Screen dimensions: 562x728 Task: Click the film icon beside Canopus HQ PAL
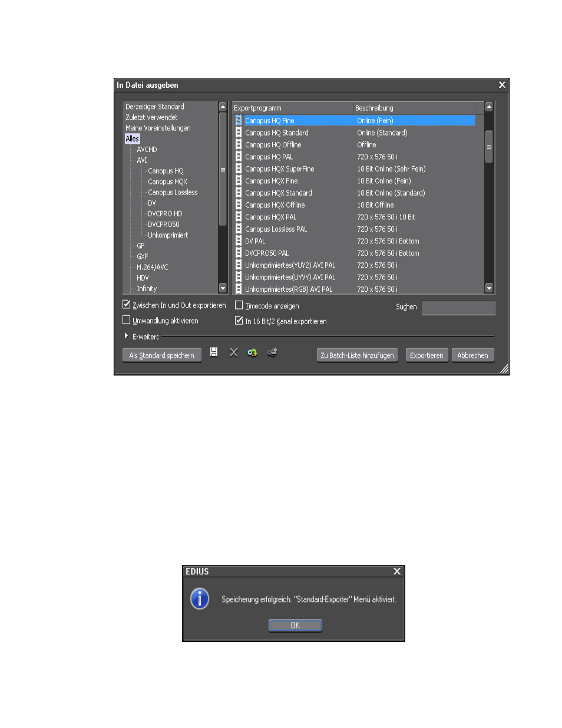pyautogui.click(x=239, y=157)
